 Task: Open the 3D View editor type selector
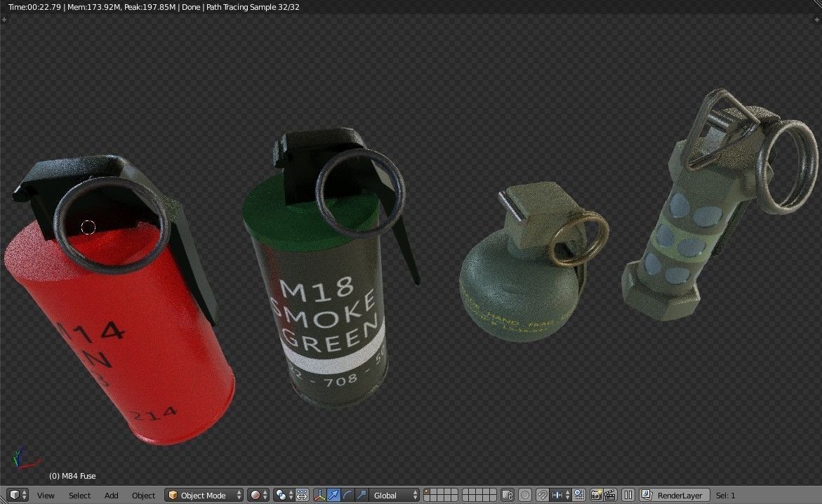click(x=18, y=495)
